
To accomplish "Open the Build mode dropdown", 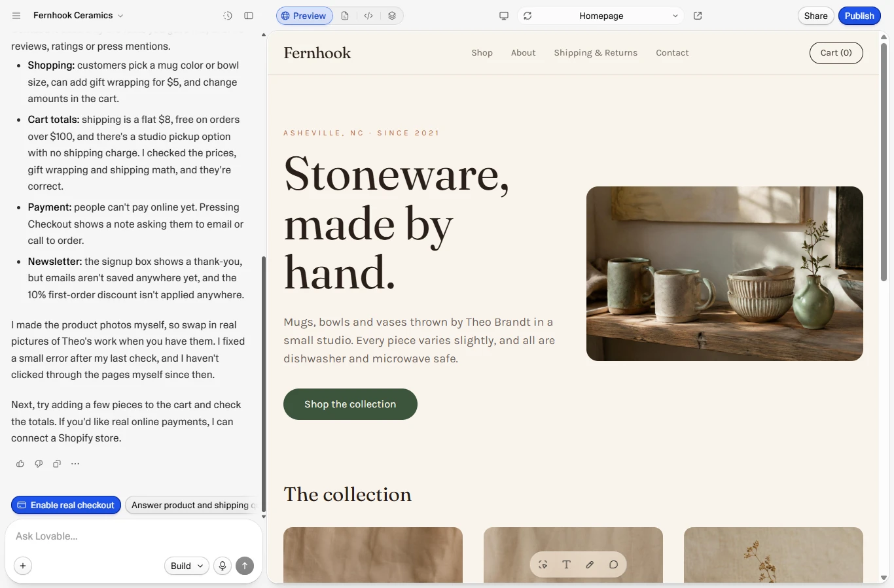I will pos(187,566).
